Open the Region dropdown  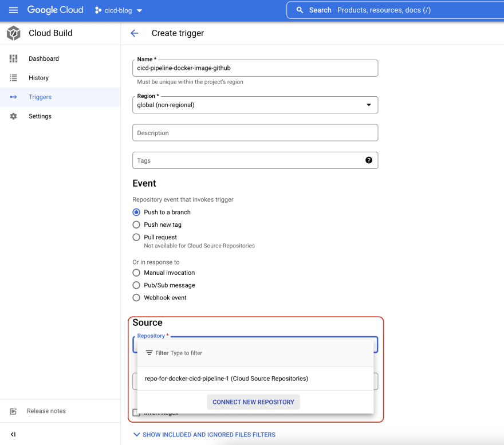point(255,105)
